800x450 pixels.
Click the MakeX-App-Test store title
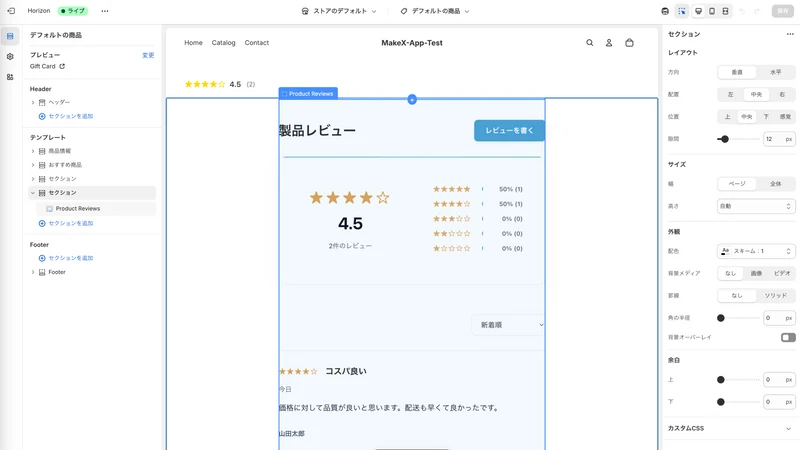coord(412,43)
